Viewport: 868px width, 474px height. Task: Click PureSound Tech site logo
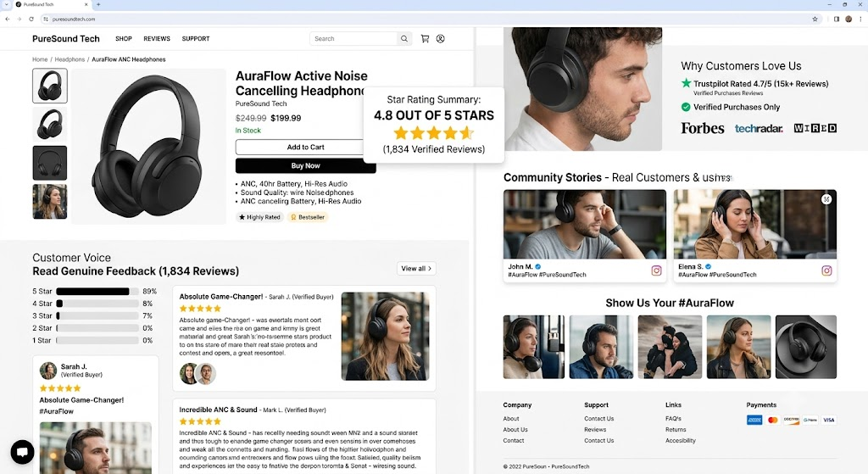click(x=66, y=39)
